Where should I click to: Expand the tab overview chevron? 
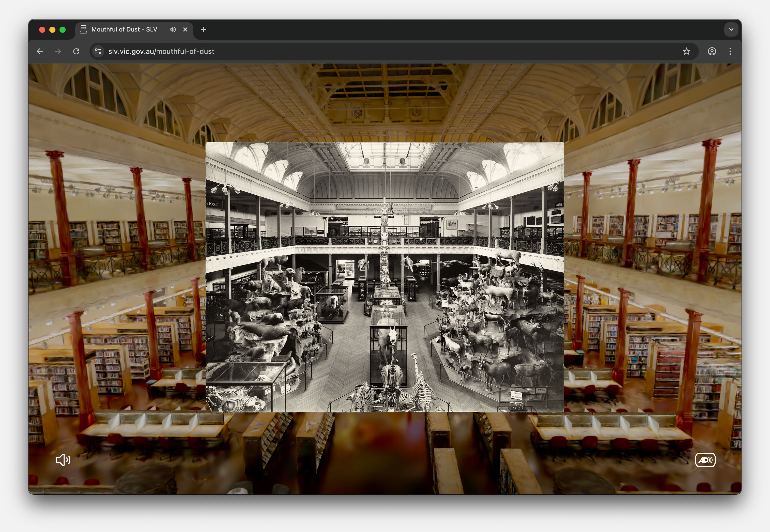tap(731, 29)
